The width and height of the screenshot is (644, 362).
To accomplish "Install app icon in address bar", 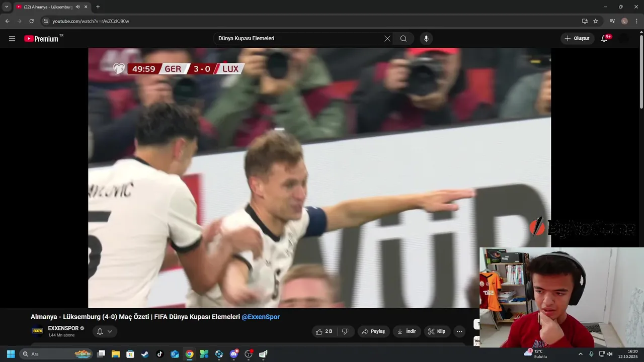I will (585, 21).
